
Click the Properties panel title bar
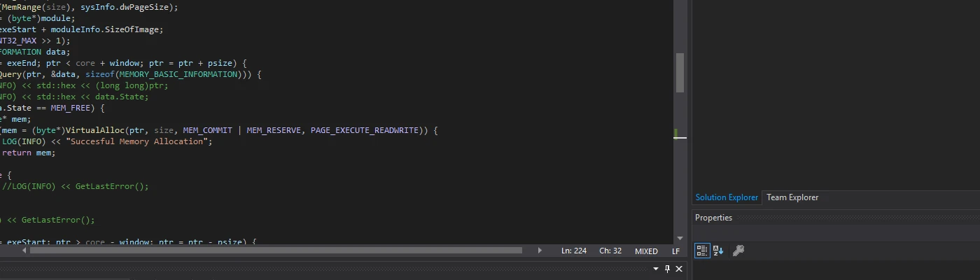(x=836, y=218)
